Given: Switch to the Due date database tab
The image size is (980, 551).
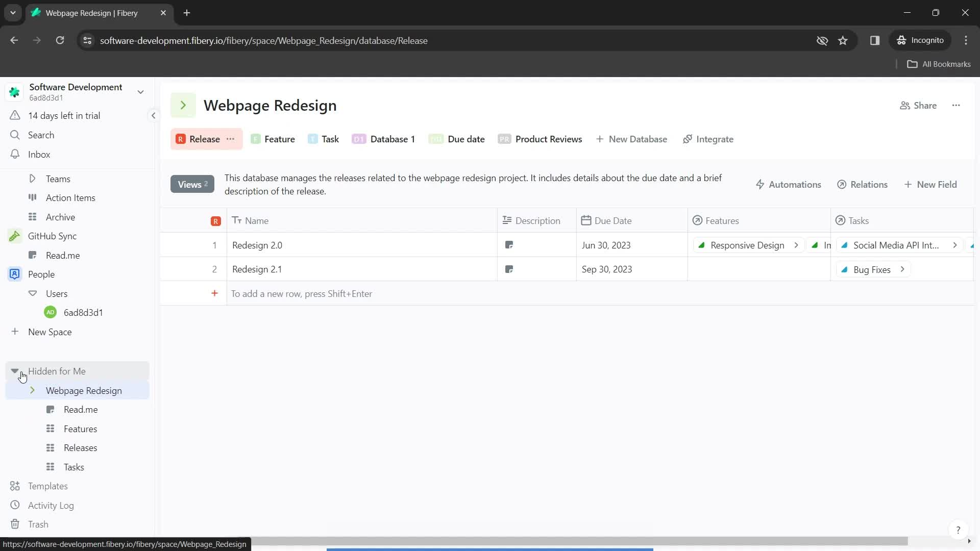Looking at the screenshot, I should pyautogui.click(x=457, y=139).
